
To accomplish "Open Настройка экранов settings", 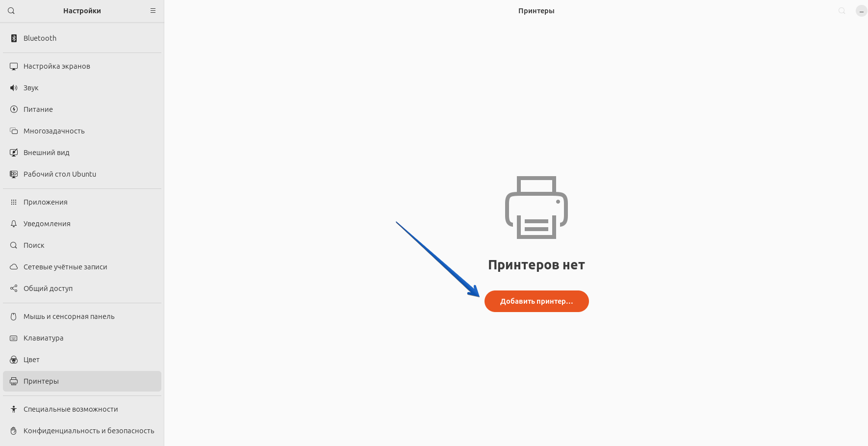I will [x=57, y=66].
